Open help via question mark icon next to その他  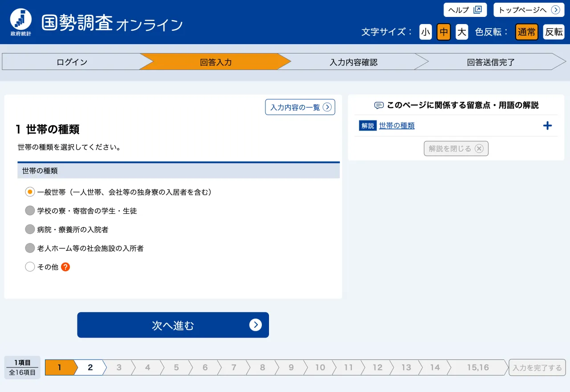tap(65, 267)
